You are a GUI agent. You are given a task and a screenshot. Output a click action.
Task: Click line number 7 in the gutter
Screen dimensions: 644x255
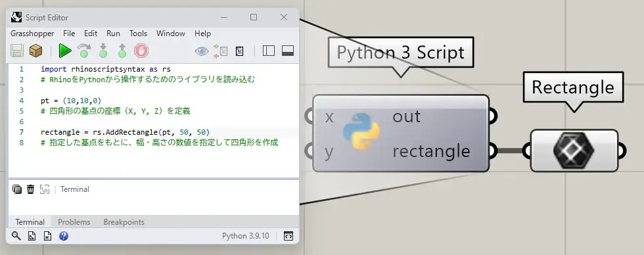(21, 132)
